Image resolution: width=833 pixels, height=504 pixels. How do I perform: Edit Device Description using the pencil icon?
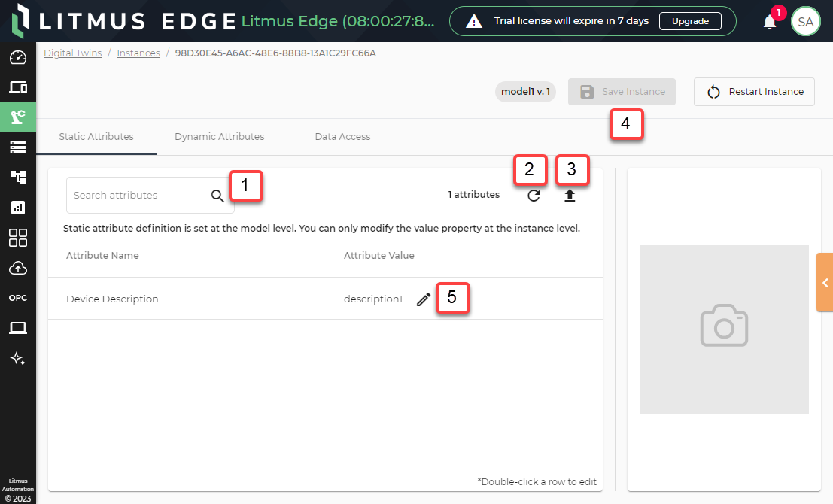click(x=423, y=299)
